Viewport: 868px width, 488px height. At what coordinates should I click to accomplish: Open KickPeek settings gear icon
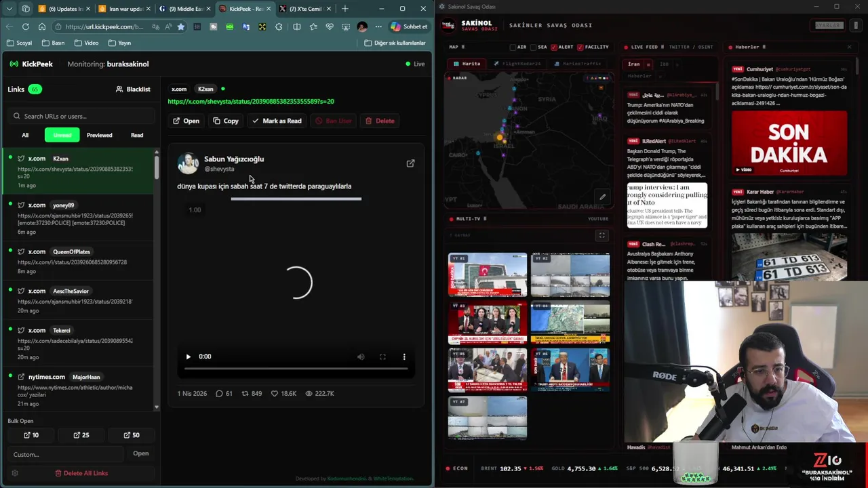point(14,473)
